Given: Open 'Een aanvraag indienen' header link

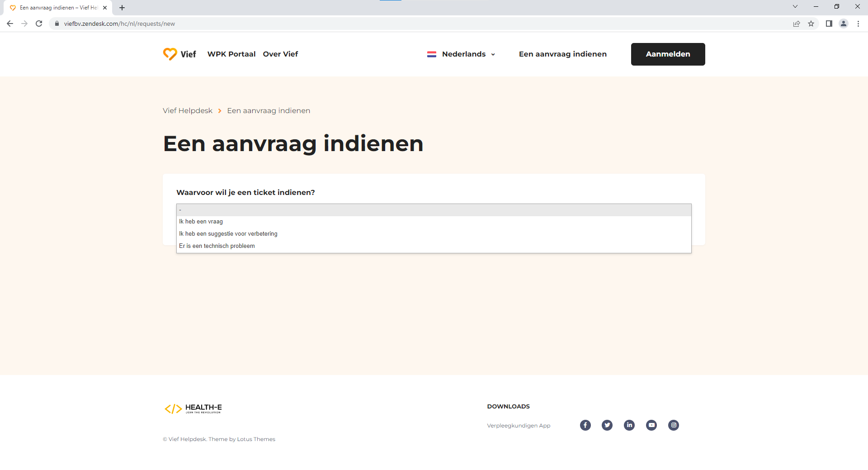Looking at the screenshot, I should pos(562,54).
